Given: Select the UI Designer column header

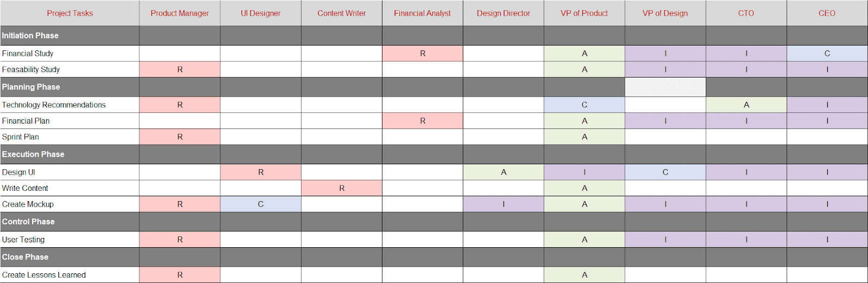Looking at the screenshot, I should [260, 13].
